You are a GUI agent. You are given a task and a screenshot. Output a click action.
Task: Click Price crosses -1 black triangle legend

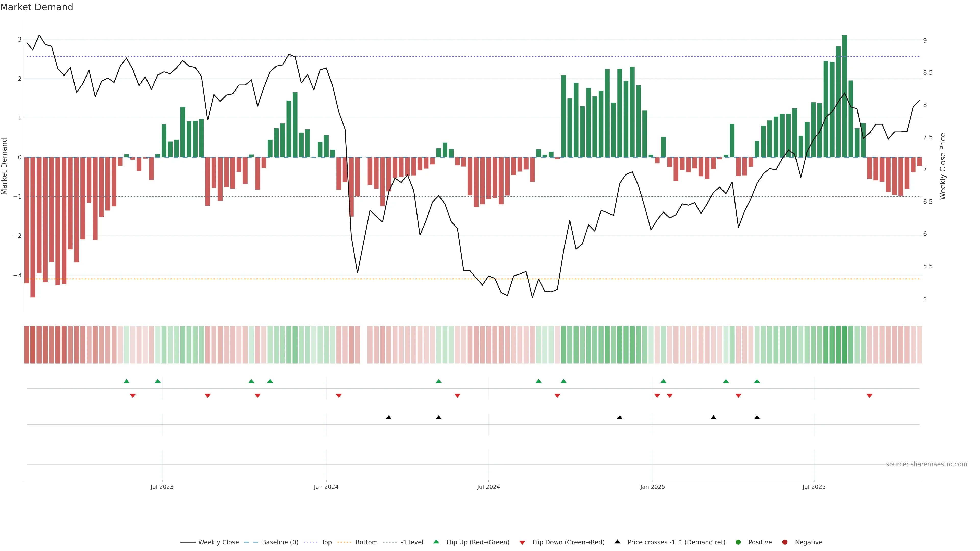(617, 542)
